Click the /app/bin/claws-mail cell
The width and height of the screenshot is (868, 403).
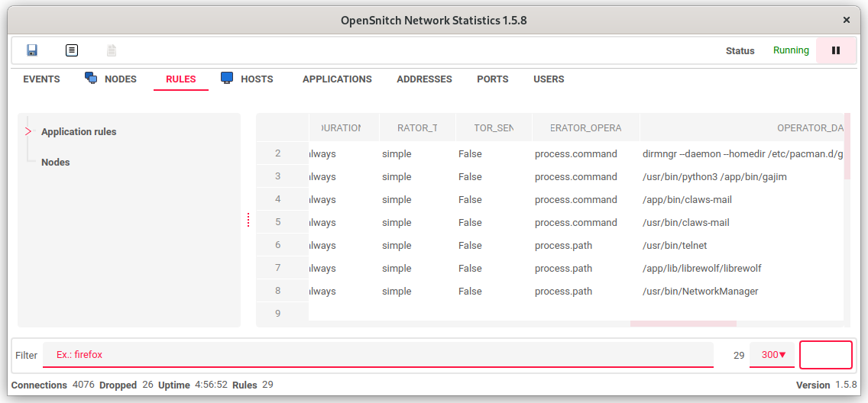tap(742, 199)
